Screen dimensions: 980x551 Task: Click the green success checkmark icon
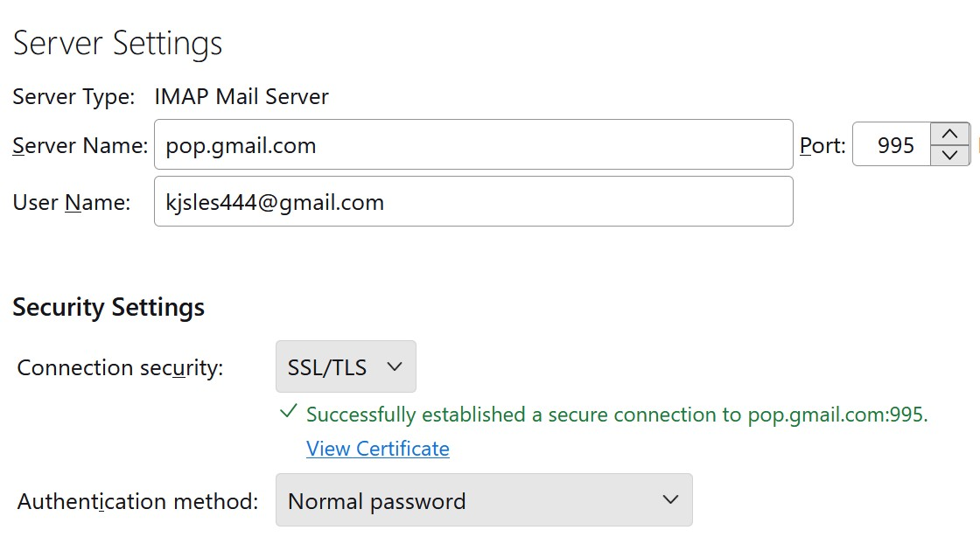point(287,412)
